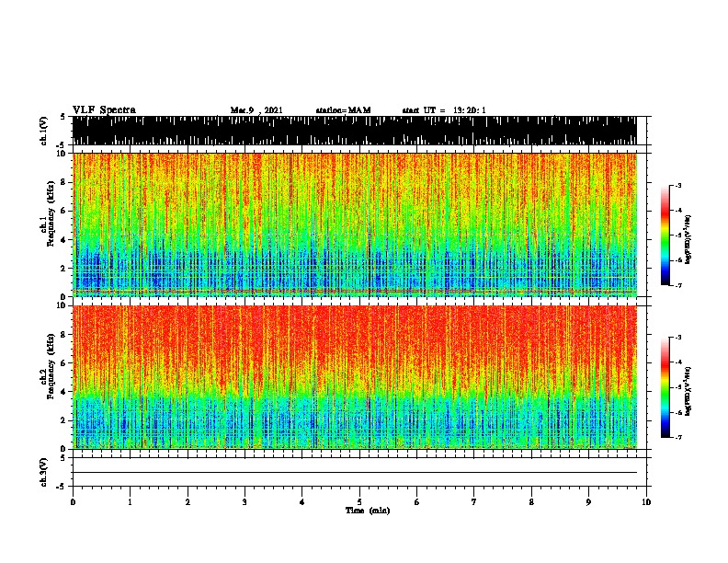Click the ch.1(V) waveform strip at top

coord(355,131)
